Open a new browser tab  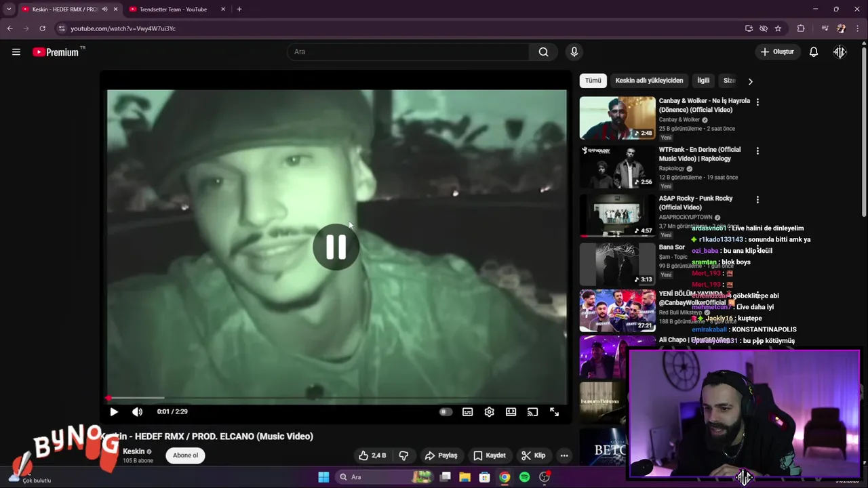click(x=239, y=9)
